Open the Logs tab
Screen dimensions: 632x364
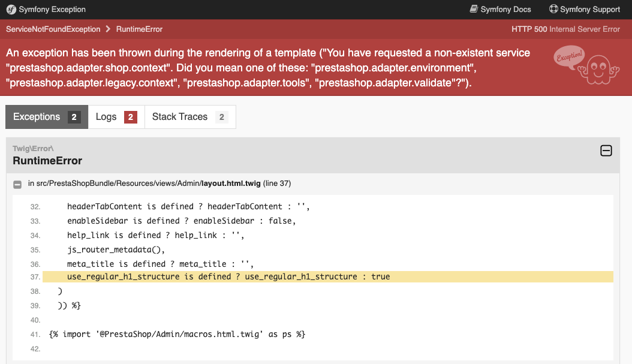click(116, 117)
